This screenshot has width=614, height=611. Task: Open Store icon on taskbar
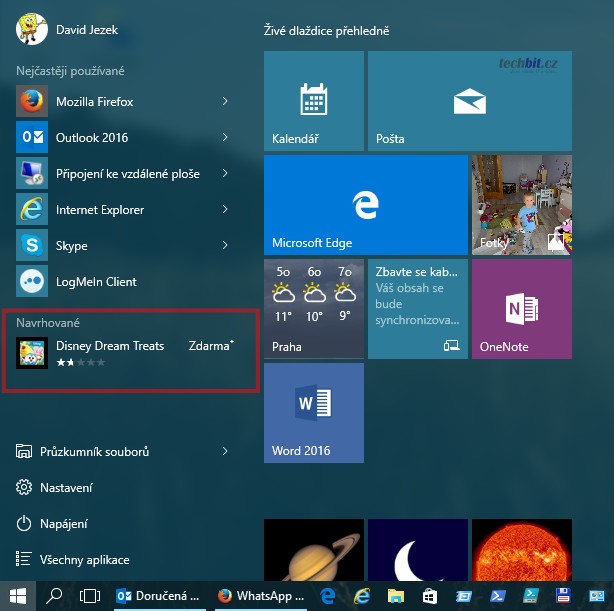coord(430,596)
